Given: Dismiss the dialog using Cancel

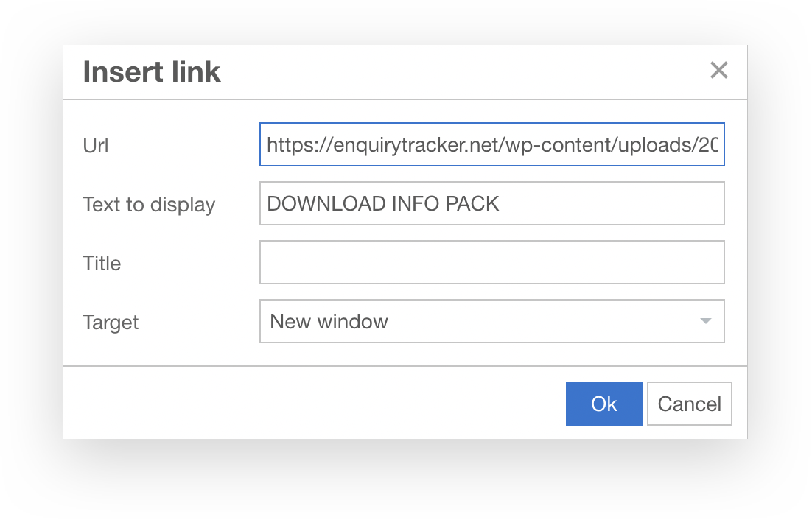Looking at the screenshot, I should pyautogui.click(x=689, y=404).
